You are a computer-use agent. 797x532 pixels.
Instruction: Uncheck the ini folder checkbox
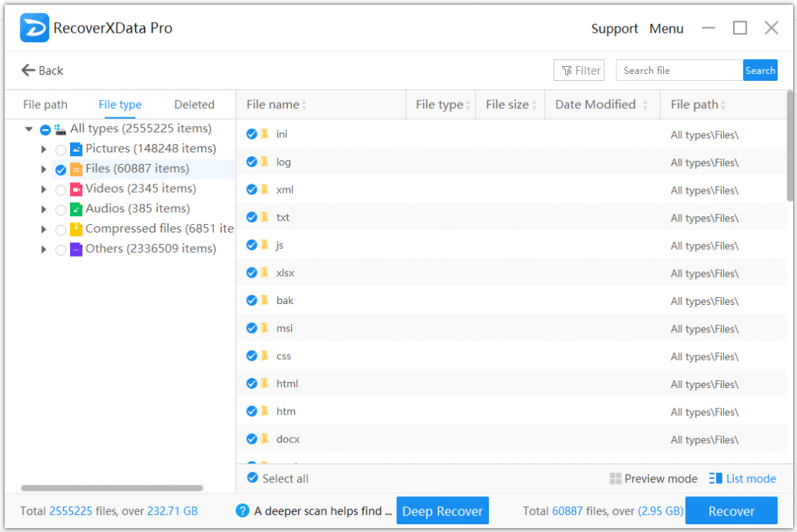coord(251,134)
